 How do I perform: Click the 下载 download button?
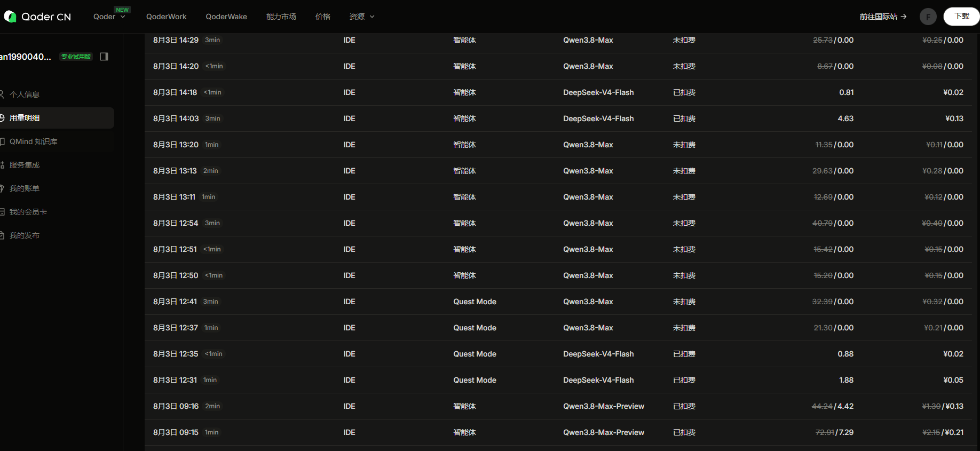962,17
